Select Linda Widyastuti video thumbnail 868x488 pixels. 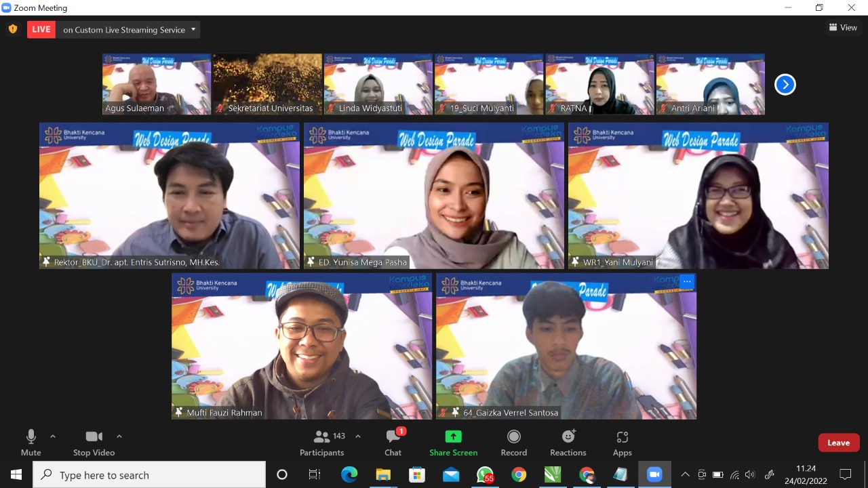click(378, 84)
